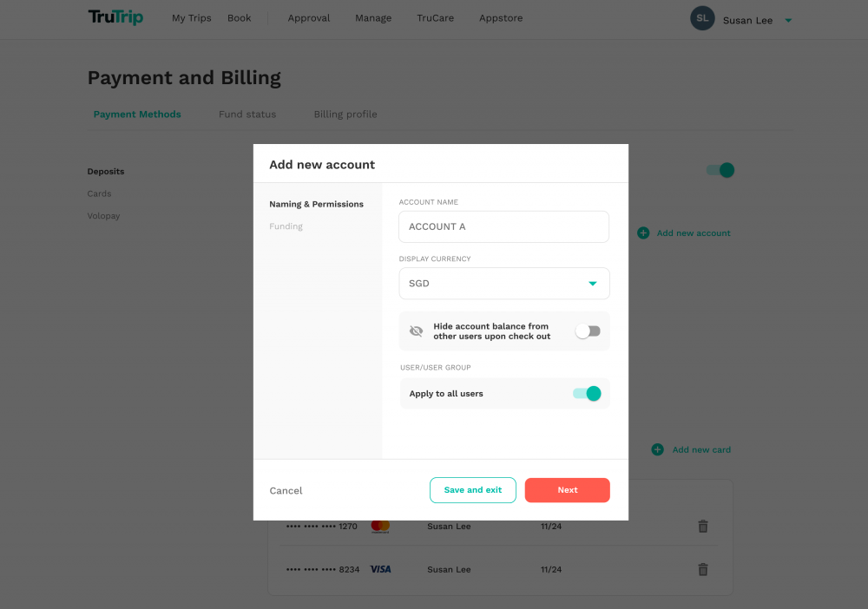Open the Approval menu item

(x=309, y=17)
